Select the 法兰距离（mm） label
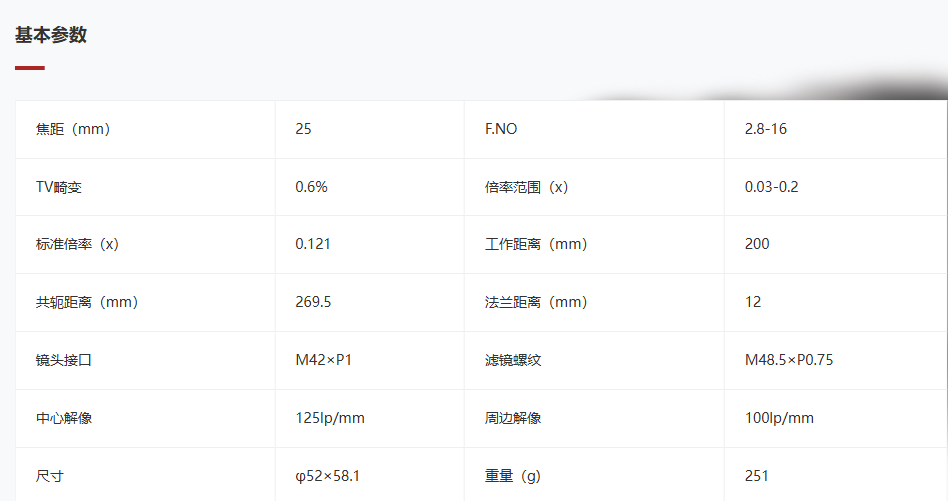948x501 pixels. click(536, 302)
